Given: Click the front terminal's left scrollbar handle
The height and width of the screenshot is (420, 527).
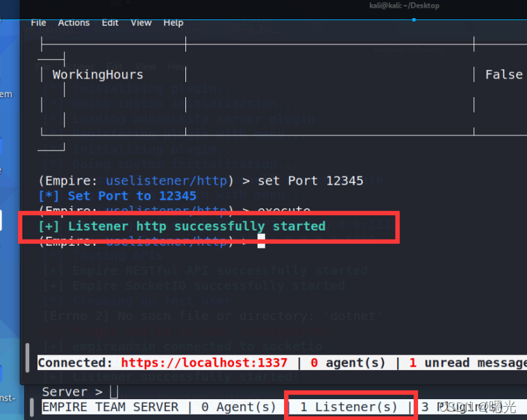Looking at the screenshot, I should click(28, 358).
